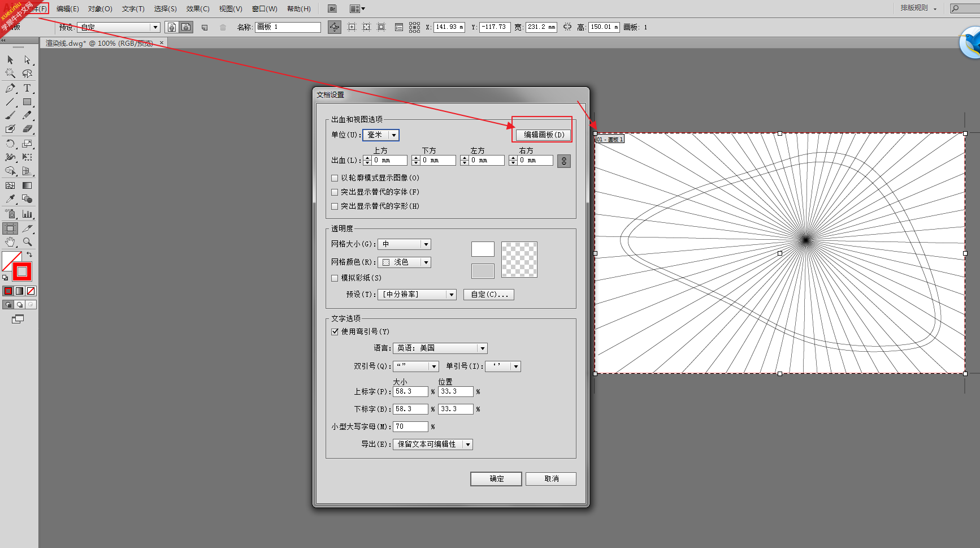Click the 上标字 size input field
980x548 pixels.
(x=410, y=392)
